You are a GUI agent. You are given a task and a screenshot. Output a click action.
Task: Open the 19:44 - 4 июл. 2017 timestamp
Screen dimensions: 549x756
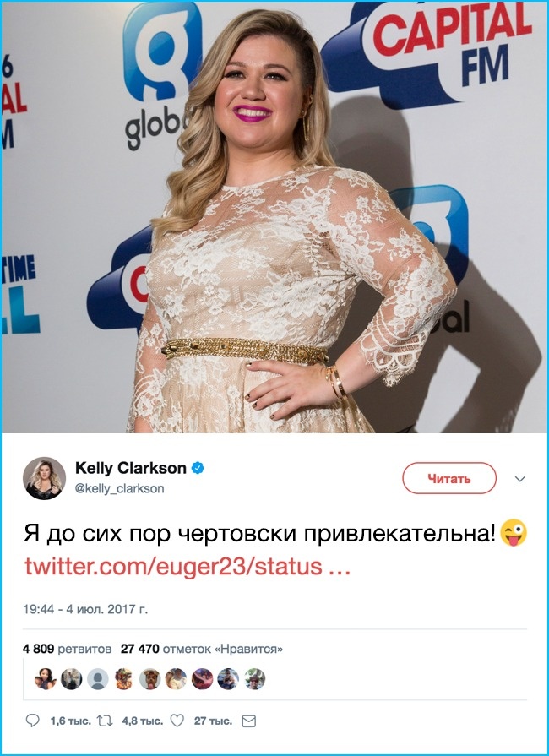coord(85,609)
